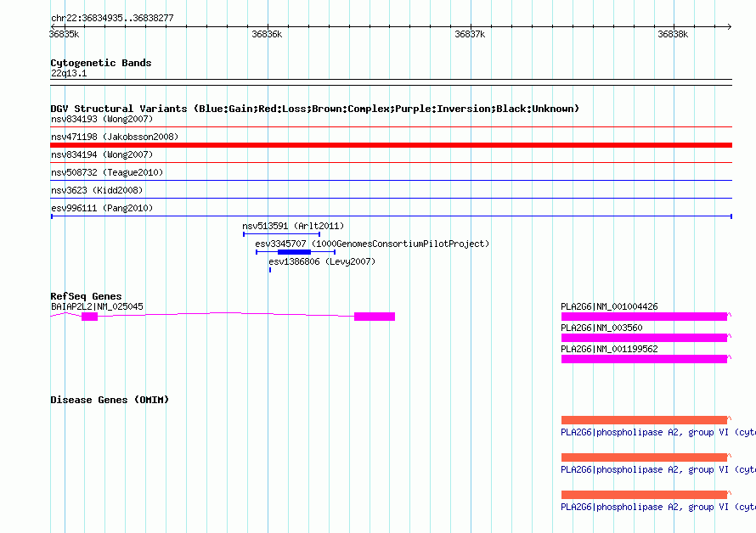This screenshot has height=533, width=756.
Task: Click the 36836k ruler tick label
Action: coord(267,34)
